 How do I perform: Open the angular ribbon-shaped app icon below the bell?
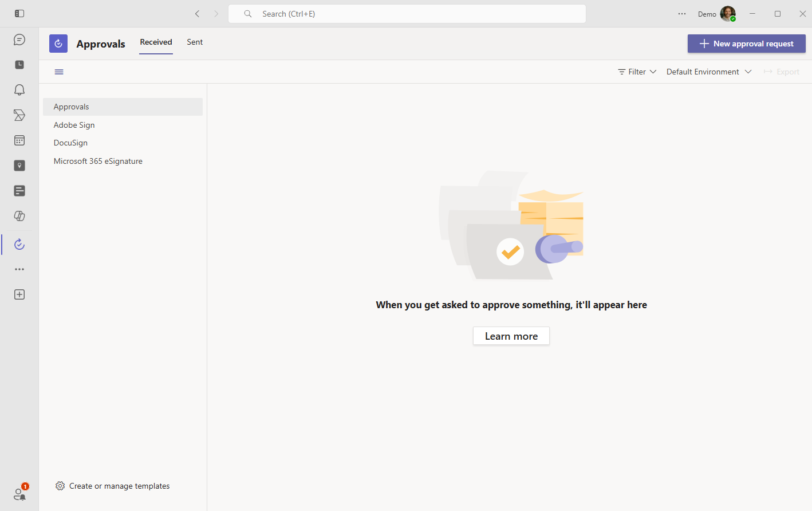click(x=19, y=115)
